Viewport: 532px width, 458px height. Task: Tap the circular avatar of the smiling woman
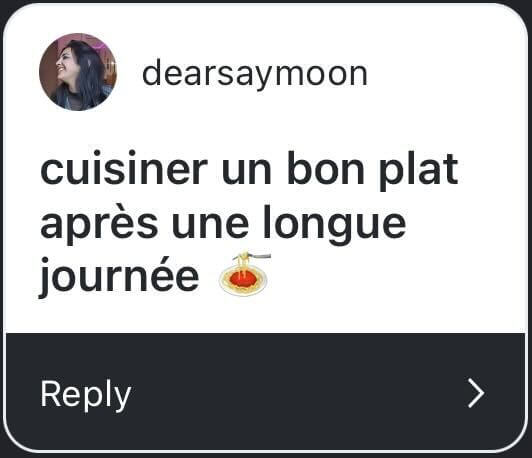click(78, 72)
